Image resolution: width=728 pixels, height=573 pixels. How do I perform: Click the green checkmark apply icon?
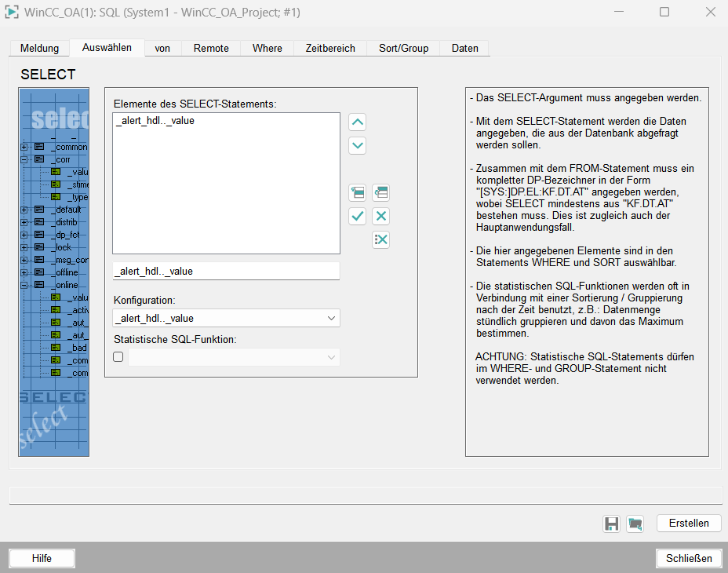click(357, 216)
